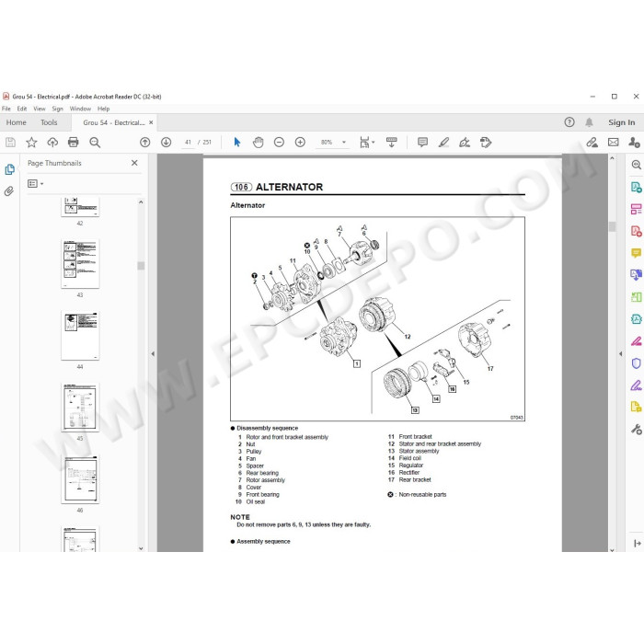Viewport: 644px width, 644px height.
Task: Open the zoom level dropdown
Action: pos(344,143)
